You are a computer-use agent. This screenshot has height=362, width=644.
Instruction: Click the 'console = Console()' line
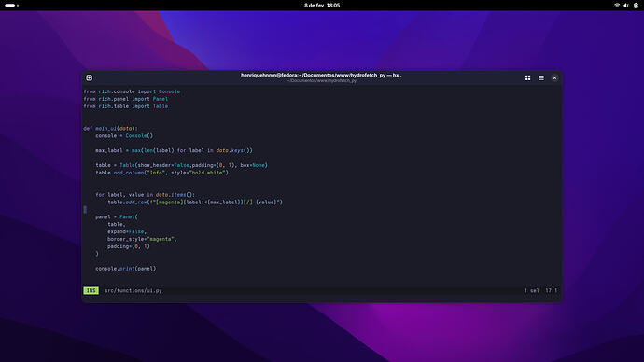click(x=124, y=136)
